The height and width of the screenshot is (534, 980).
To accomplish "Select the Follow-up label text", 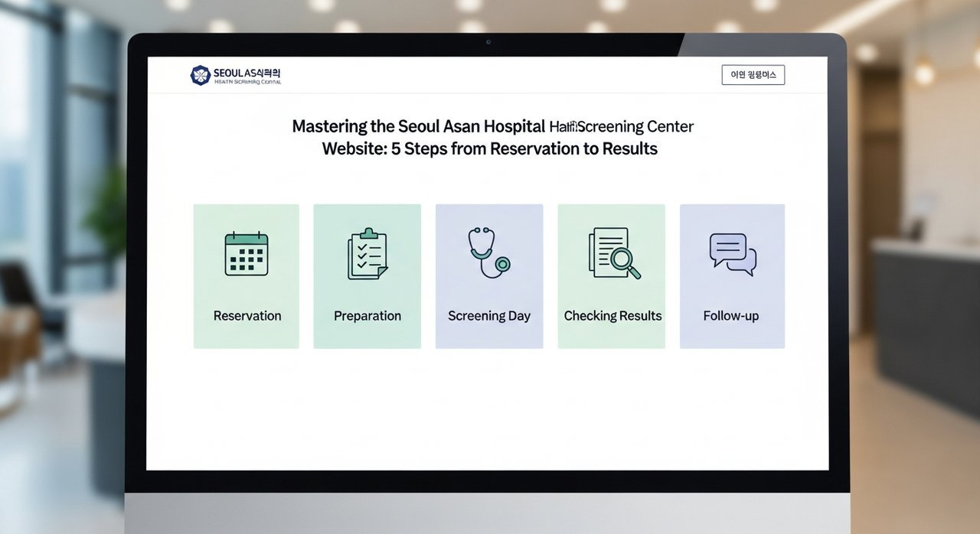I will click(x=731, y=316).
